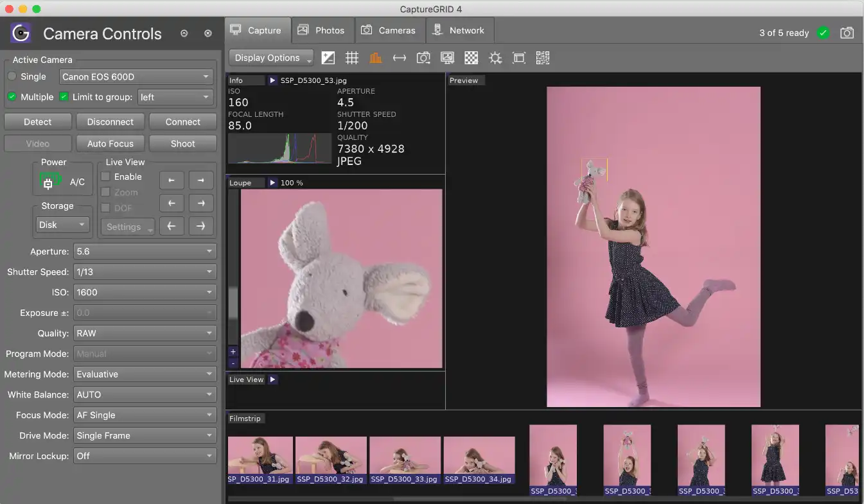Screen dimensions: 864x504
Task: Click the Disconnect button
Action: coord(110,121)
